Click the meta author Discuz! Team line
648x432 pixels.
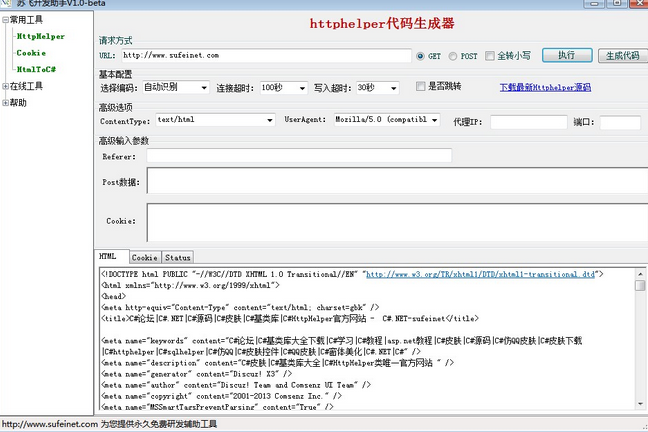pos(236,385)
